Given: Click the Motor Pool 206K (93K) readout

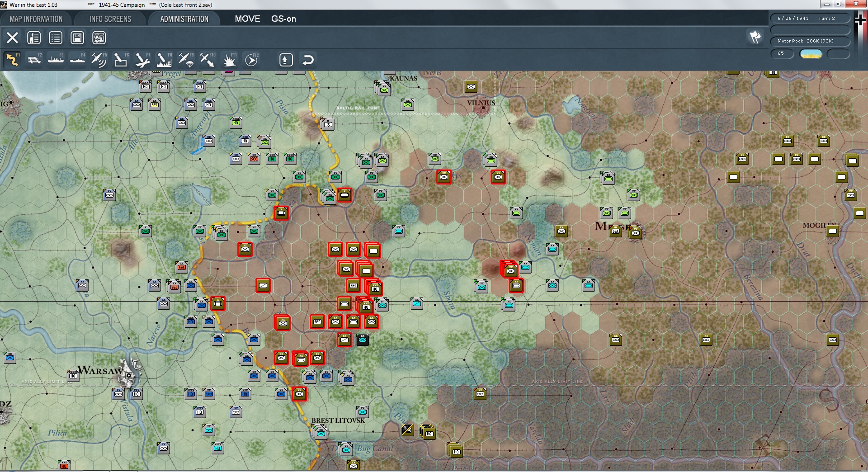Looking at the screenshot, I should [x=810, y=41].
